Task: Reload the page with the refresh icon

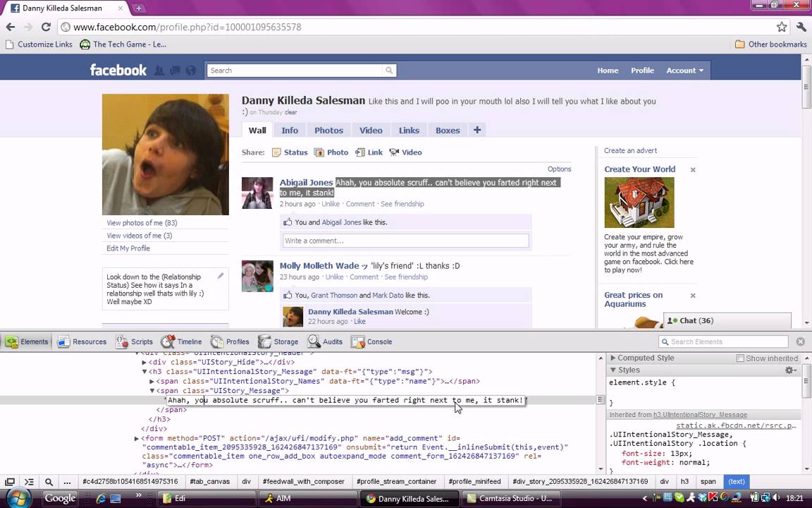Action: [x=46, y=27]
